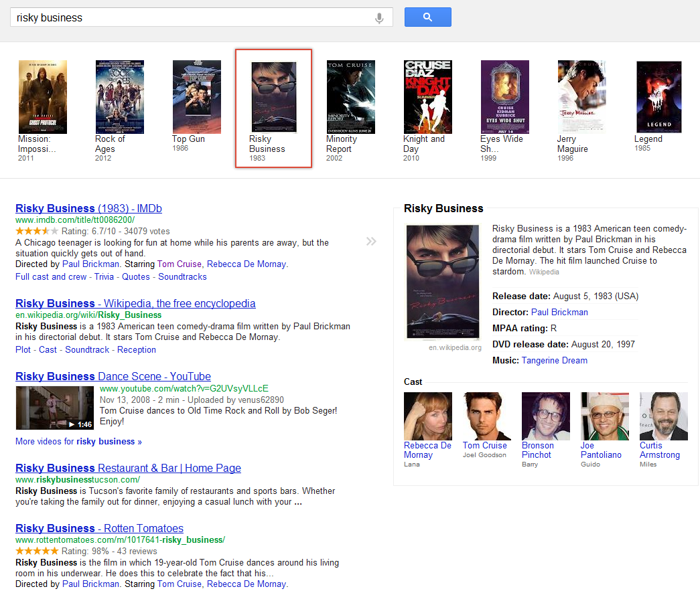Open Director Paul Brickman link in panel
This screenshot has height=591, width=700.
tap(559, 312)
